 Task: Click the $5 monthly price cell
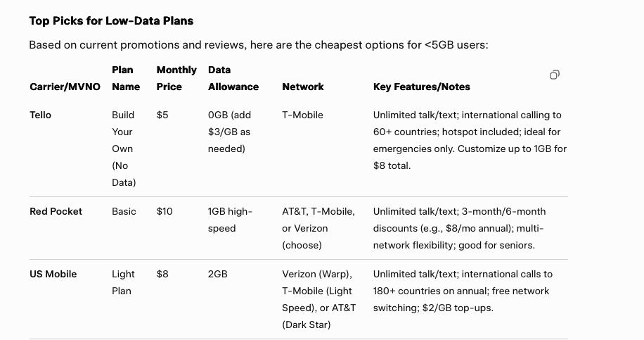(x=162, y=115)
